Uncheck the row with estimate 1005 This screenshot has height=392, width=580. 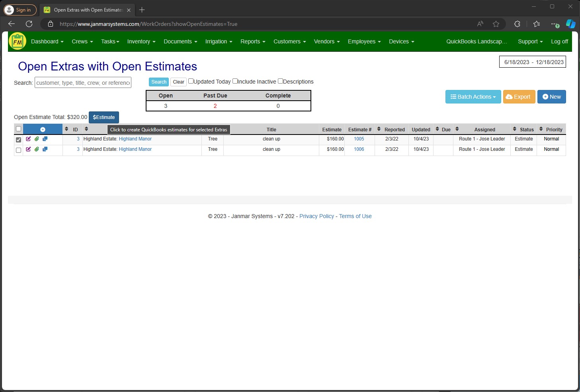pyautogui.click(x=18, y=140)
